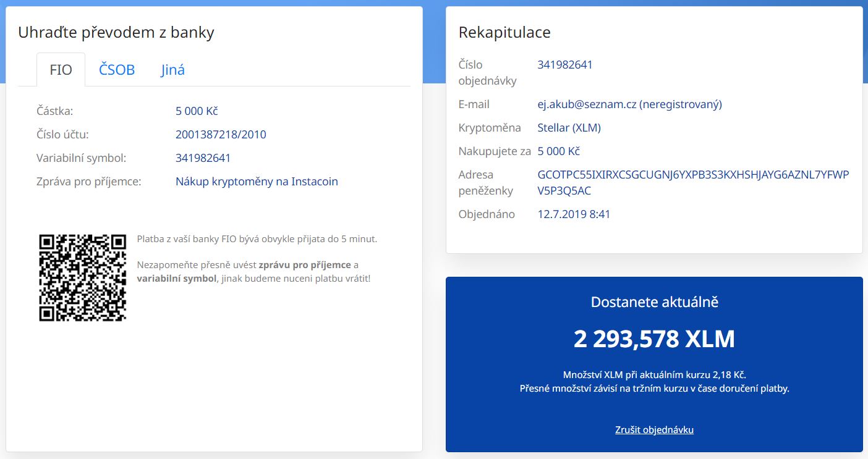Click the Nezapomeňte přesně uvést warning text
This screenshot has width=868, height=459.
[x=253, y=272]
